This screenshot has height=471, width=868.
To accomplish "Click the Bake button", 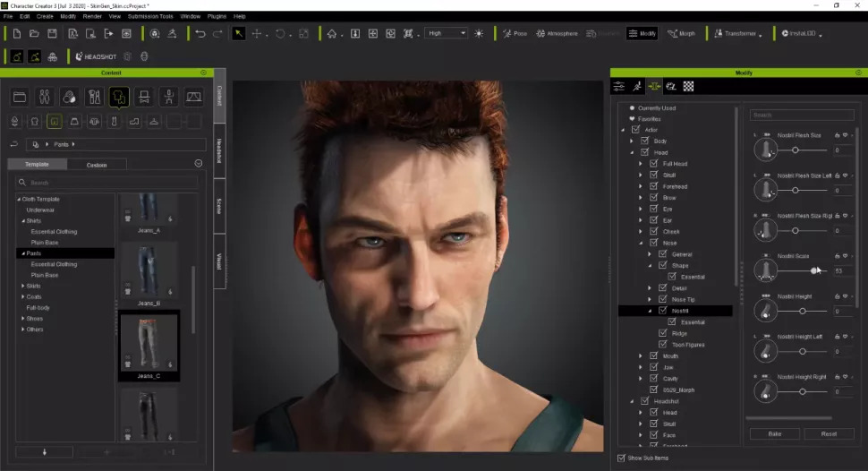I will (774, 433).
